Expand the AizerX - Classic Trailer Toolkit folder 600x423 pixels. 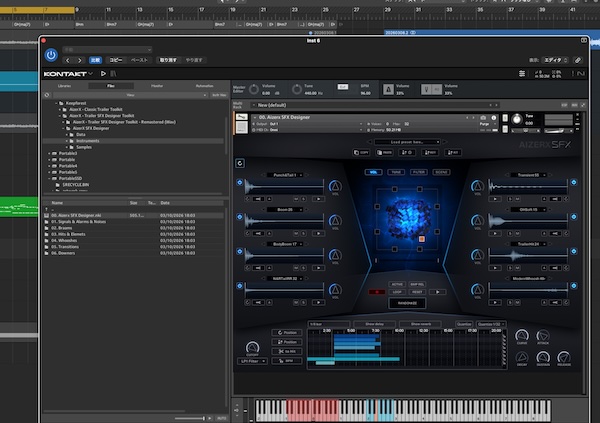point(60,109)
